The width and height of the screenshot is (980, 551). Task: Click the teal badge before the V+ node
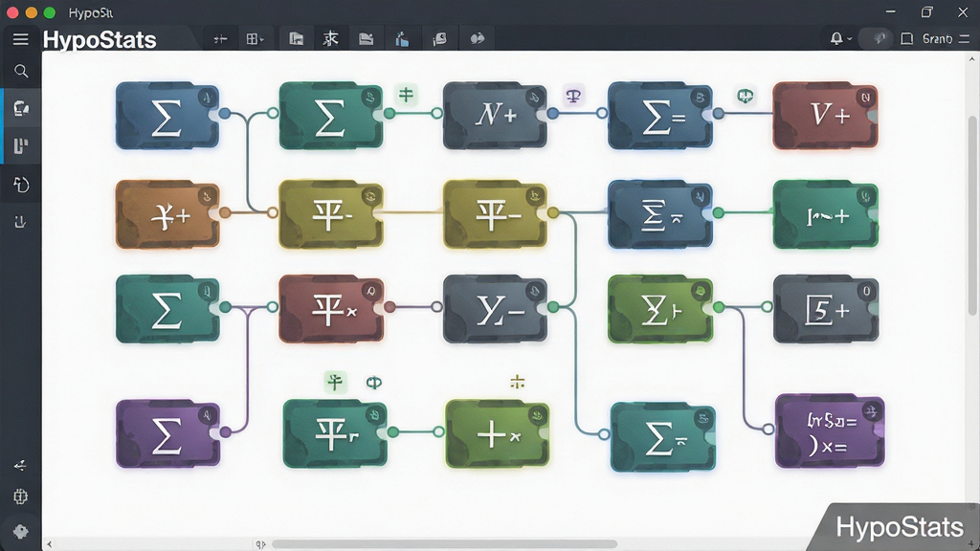tap(745, 96)
